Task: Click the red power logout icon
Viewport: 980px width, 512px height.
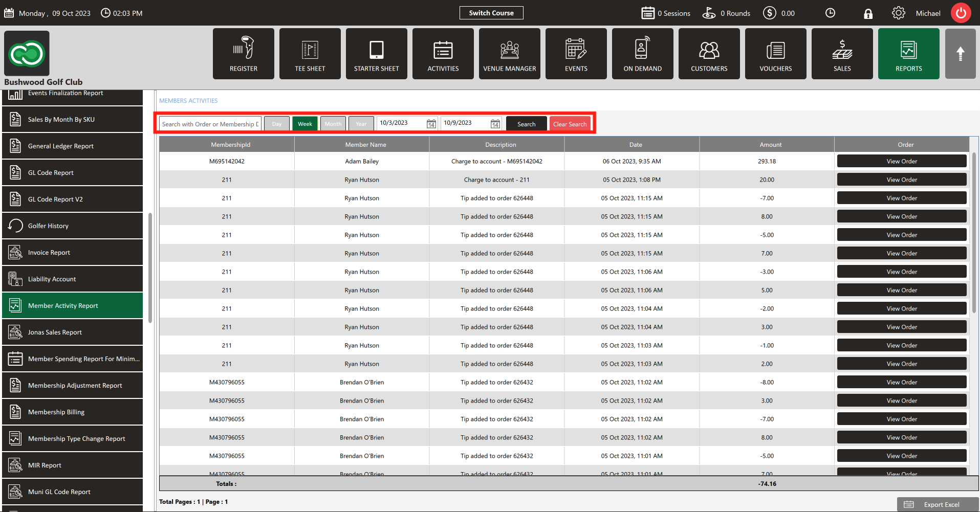Action: click(961, 13)
